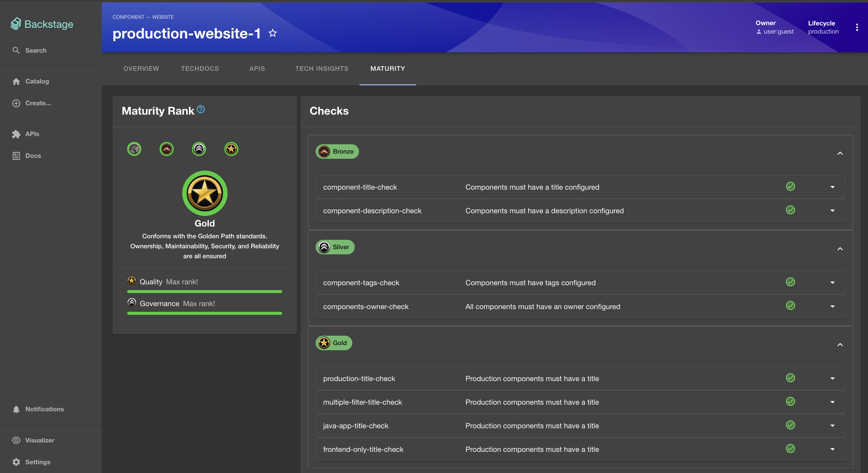868x473 pixels.
Task: Click the Gold rank star badge above Maturity Rank
Action: 231,149
